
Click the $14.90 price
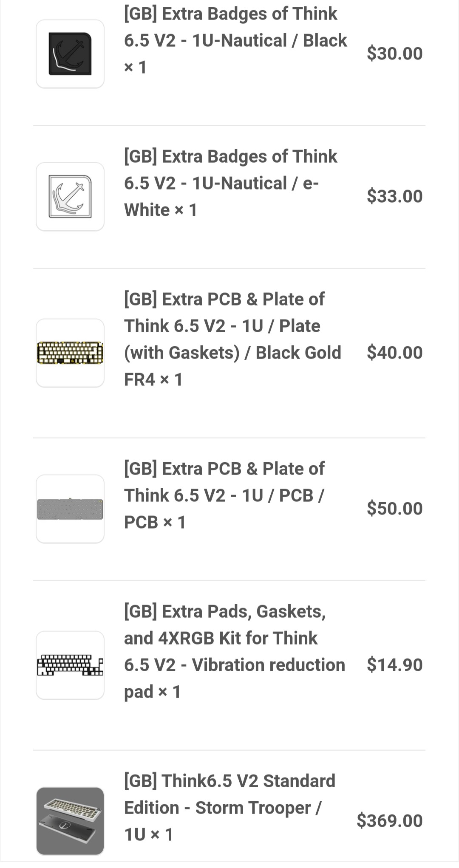tap(395, 665)
